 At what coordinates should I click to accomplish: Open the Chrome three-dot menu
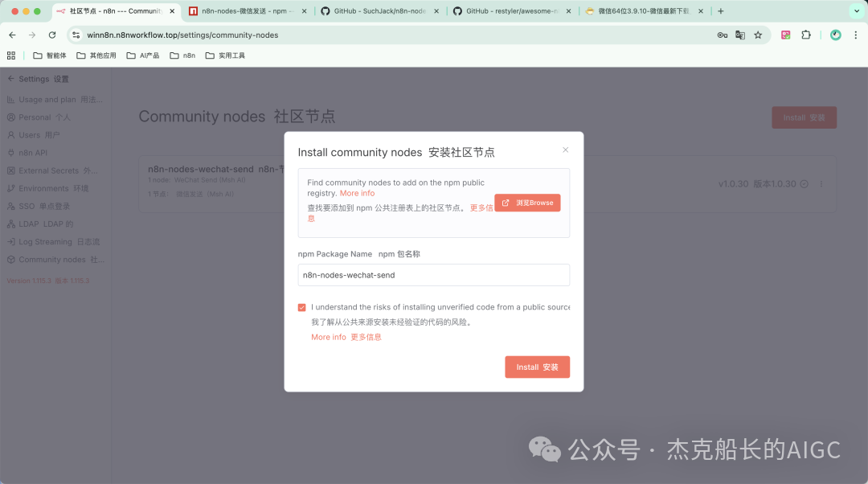856,35
